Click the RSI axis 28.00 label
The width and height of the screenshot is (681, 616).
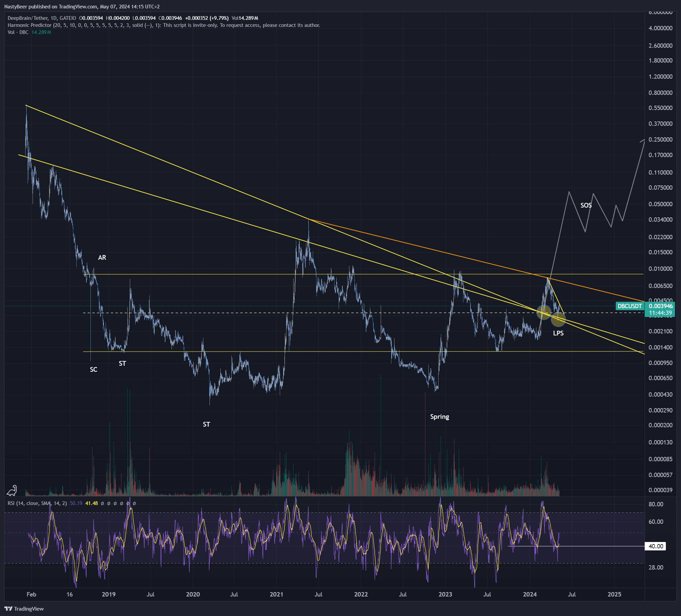pos(656,567)
